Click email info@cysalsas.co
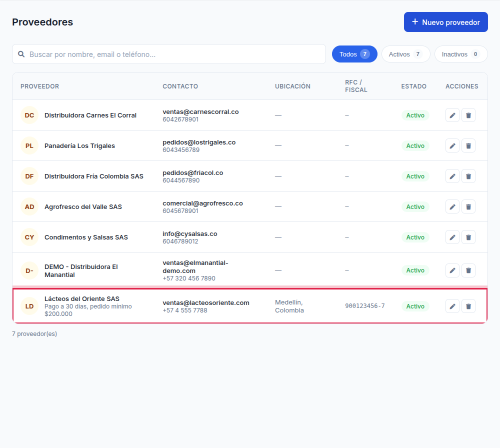Image resolution: width=500 pixels, height=448 pixels. 190,233
